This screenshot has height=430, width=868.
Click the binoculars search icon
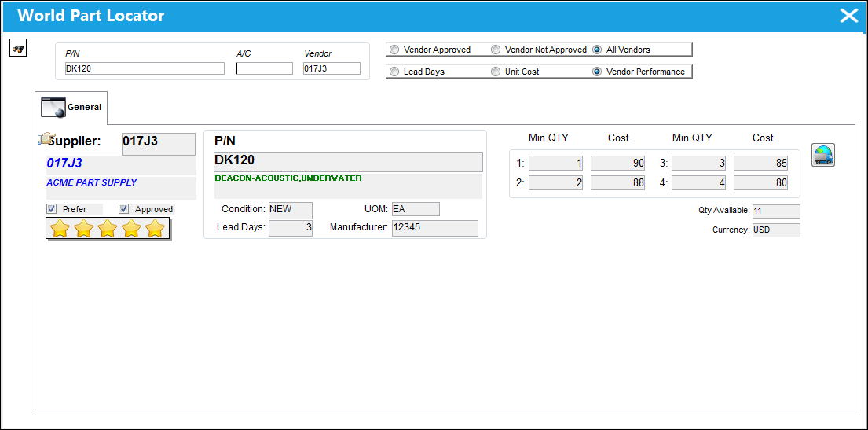pyautogui.click(x=18, y=49)
